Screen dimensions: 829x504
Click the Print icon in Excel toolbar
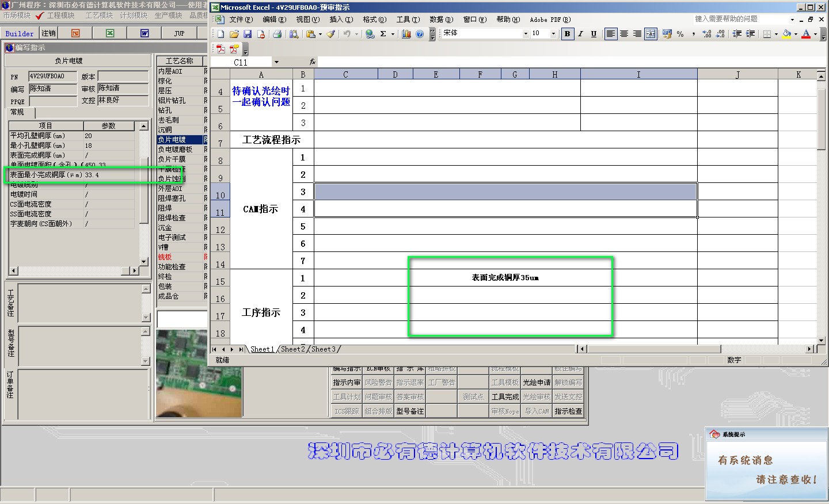(x=277, y=34)
